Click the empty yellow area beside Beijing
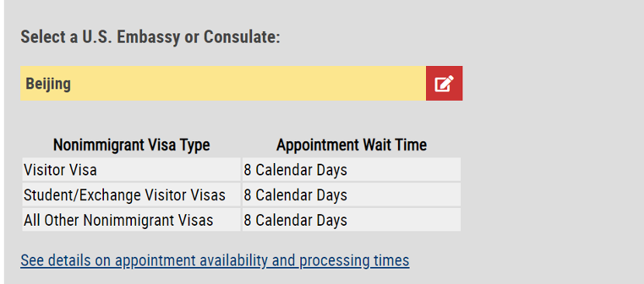 pos(247,84)
